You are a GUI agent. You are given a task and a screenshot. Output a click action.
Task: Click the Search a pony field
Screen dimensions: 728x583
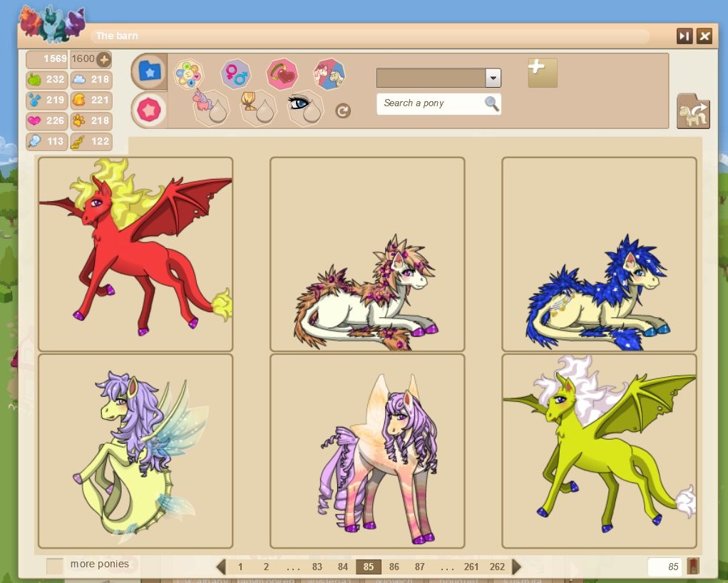click(x=431, y=103)
